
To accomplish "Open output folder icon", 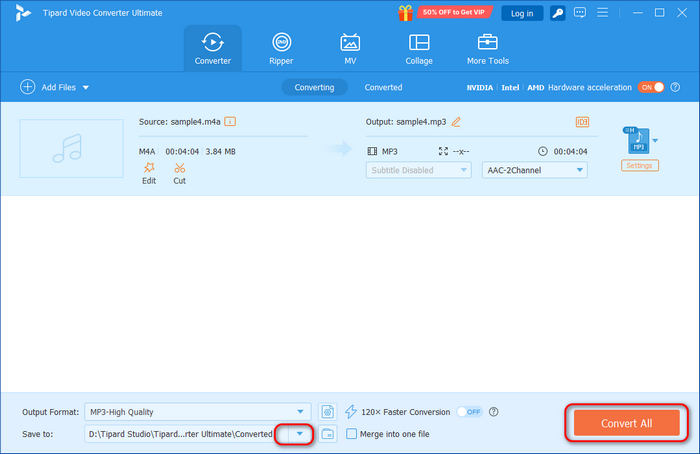I will click(328, 434).
